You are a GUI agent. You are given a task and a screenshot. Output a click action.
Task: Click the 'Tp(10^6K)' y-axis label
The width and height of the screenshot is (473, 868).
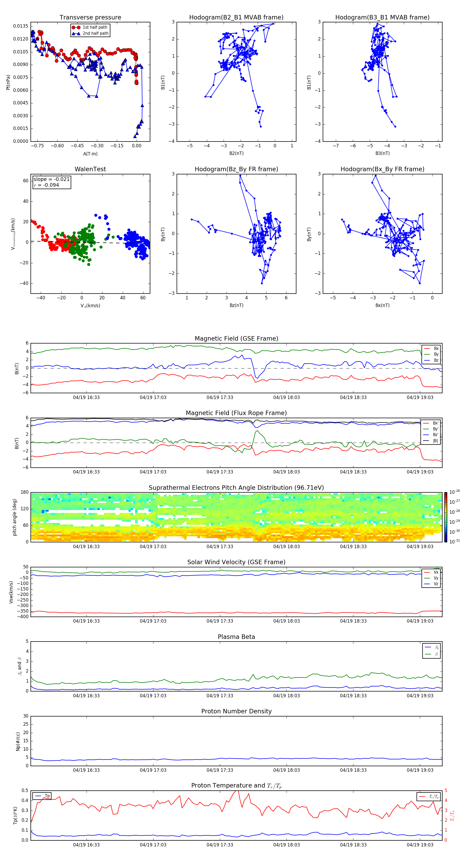pos(15,815)
